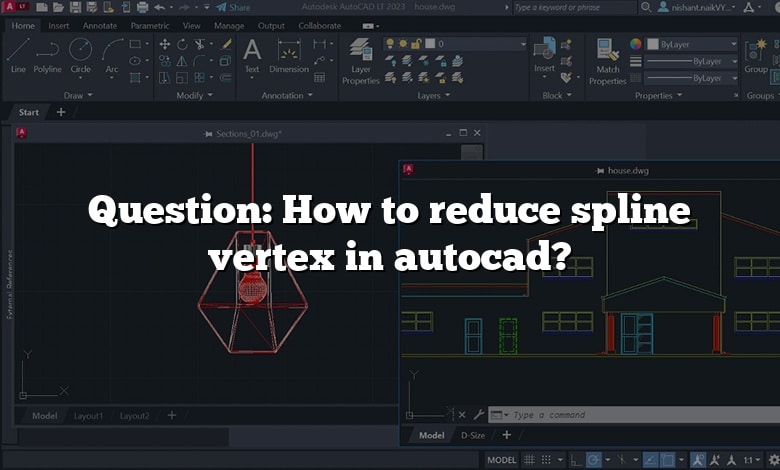Image resolution: width=780 pixels, height=470 pixels.
Task: Click the Scale tool icon
Action: pyautogui.click(x=182, y=78)
